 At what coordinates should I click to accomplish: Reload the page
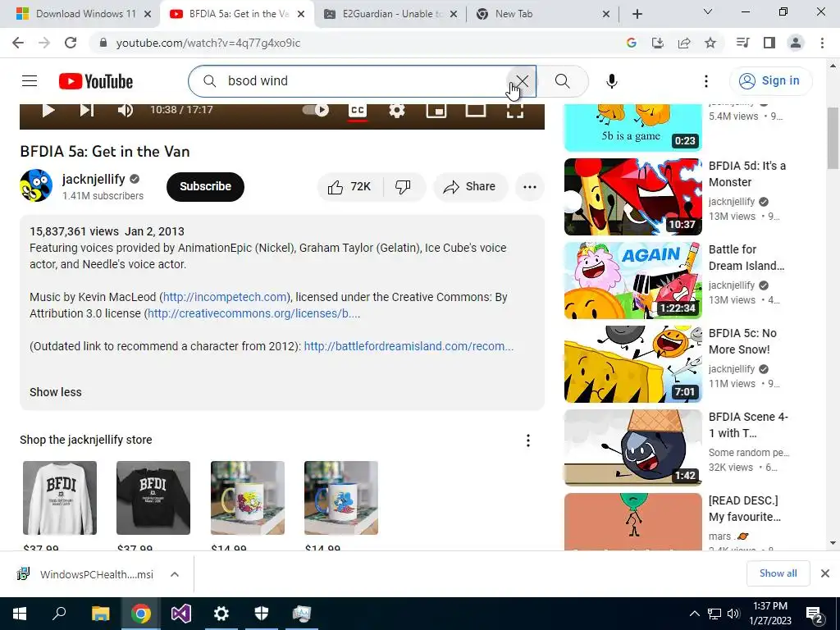(71, 43)
